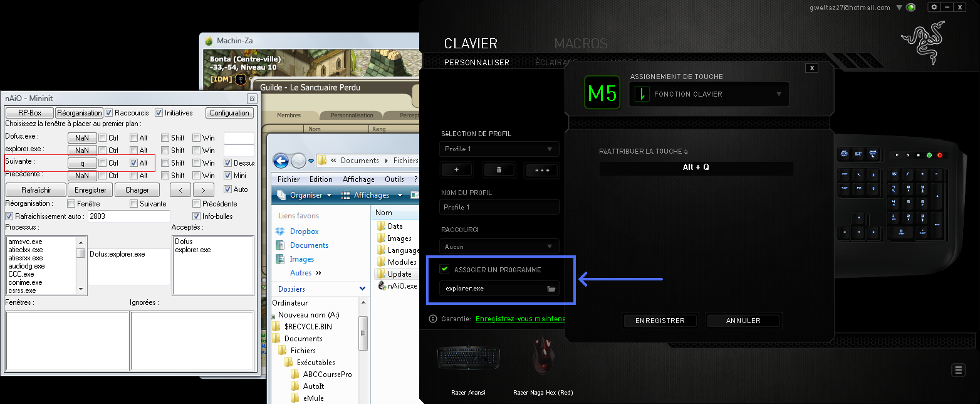Go forward in the Explorer window
Image resolution: width=980 pixels, height=404 pixels.
point(298,161)
